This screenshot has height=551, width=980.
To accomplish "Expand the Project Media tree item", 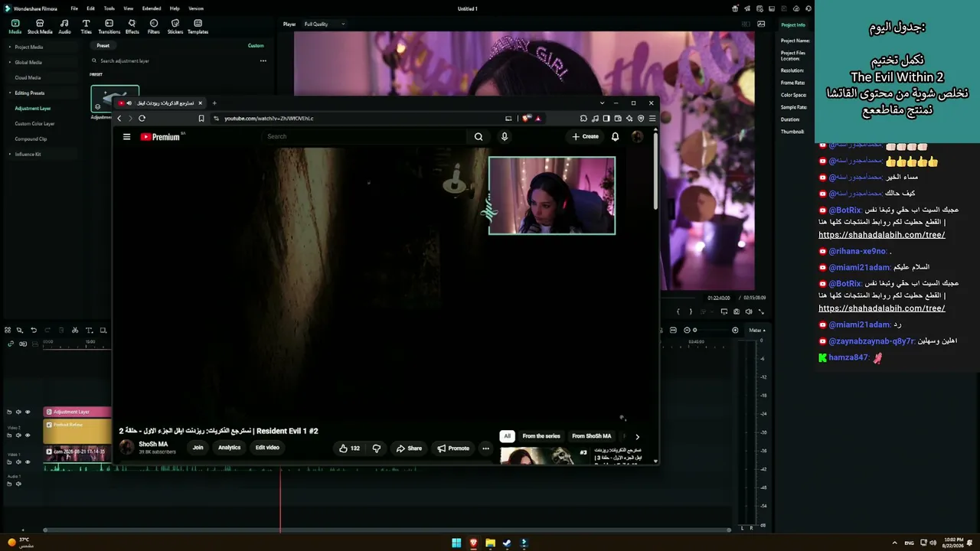I will tap(9, 47).
